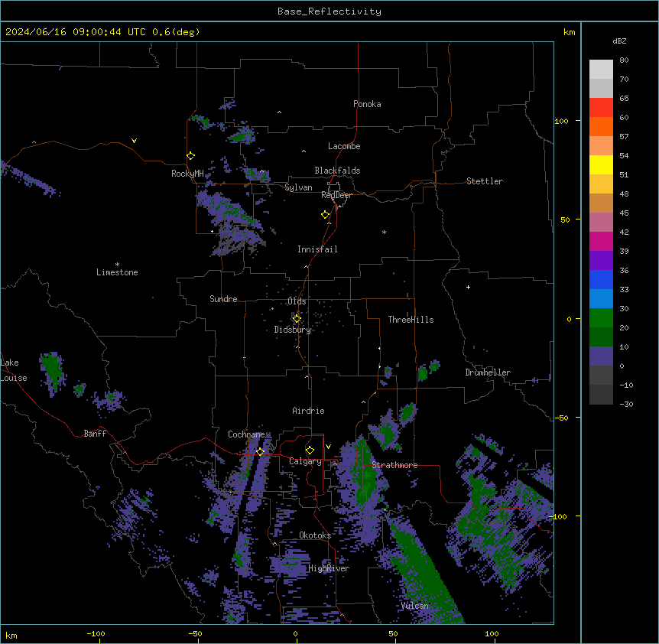
Task: Click the Sylvan label on map
Action: point(298,187)
